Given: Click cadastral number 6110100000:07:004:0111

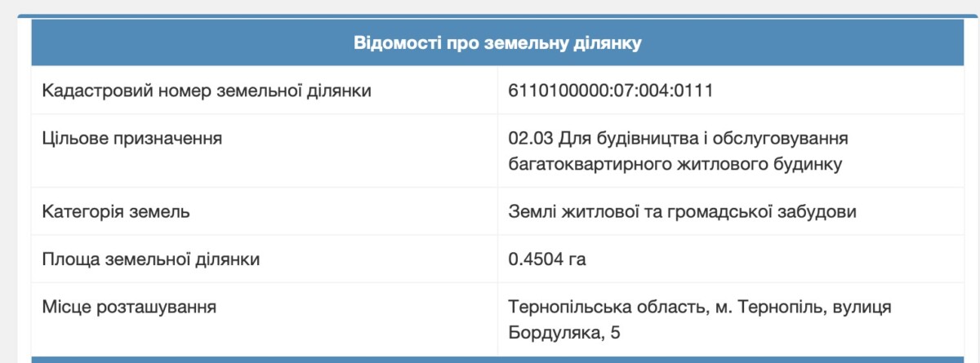Looking at the screenshot, I should pyautogui.click(x=611, y=91).
